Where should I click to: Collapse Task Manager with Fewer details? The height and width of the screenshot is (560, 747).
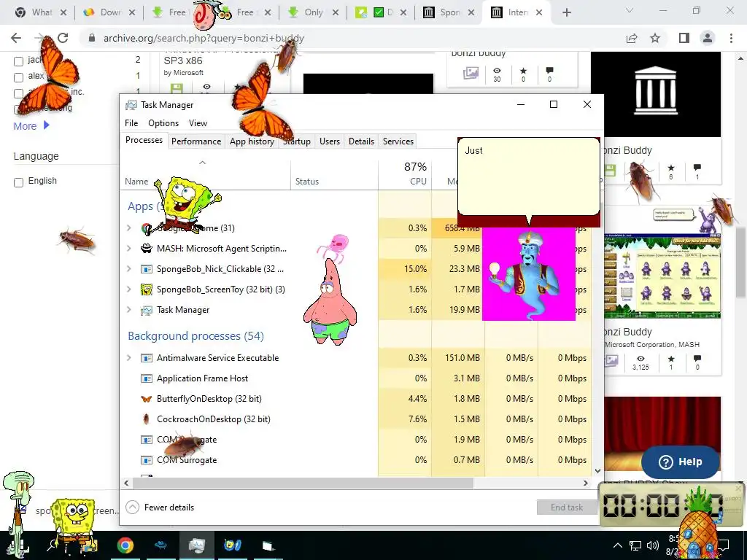pos(160,507)
